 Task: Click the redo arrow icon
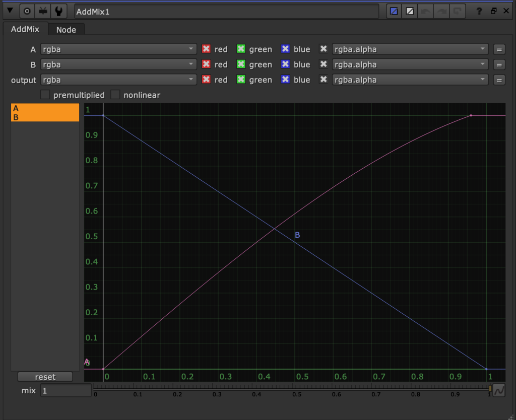(x=441, y=12)
